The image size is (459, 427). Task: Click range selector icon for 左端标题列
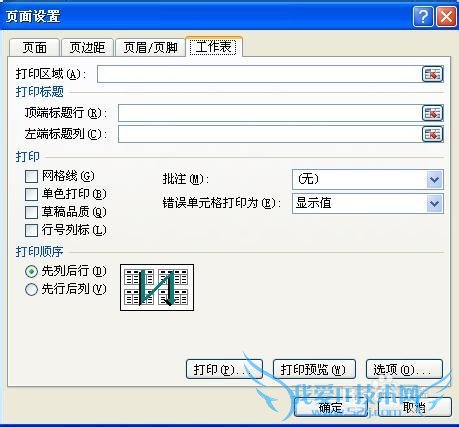click(x=432, y=134)
